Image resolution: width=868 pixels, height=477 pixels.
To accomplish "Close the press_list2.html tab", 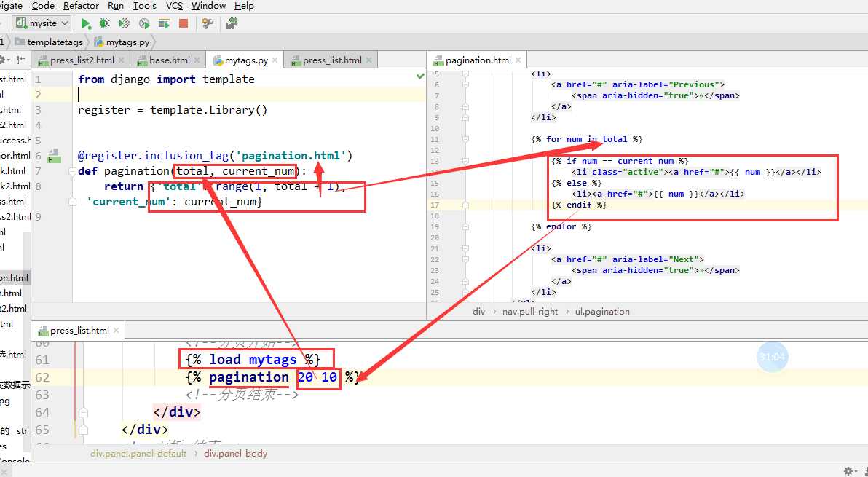I will tap(122, 60).
